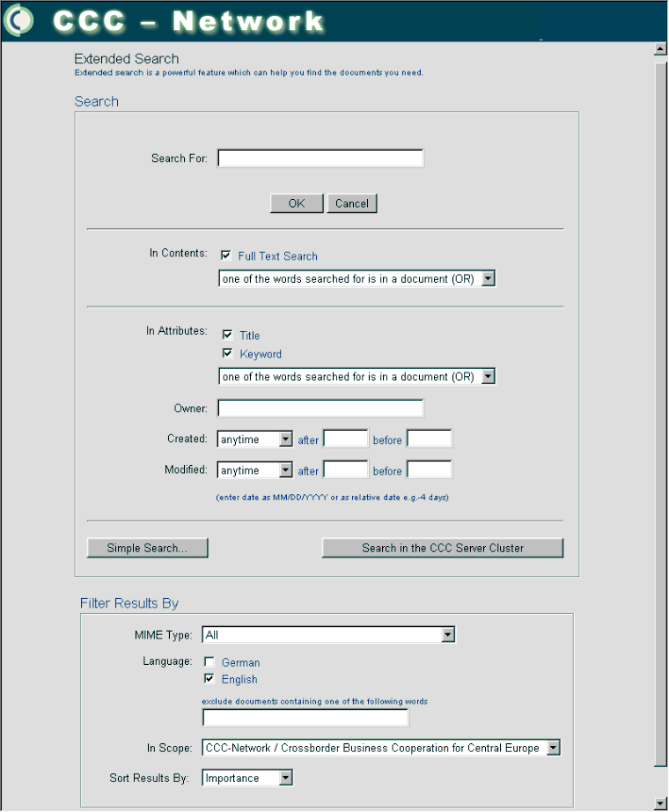Enable the German language checkbox
The height and width of the screenshot is (812, 669).
point(210,662)
